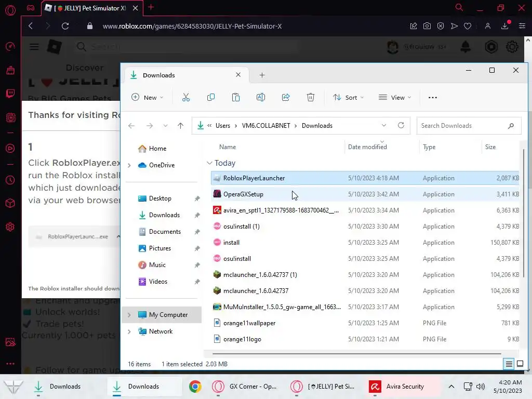Viewport: 532px width, 399px height.
Task: Reload the Roblox page in Opera
Action: click(x=65, y=26)
